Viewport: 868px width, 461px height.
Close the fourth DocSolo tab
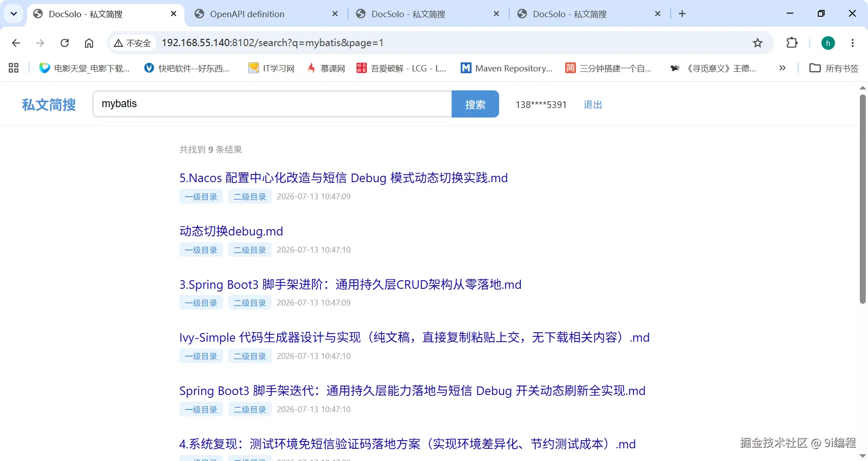click(658, 14)
